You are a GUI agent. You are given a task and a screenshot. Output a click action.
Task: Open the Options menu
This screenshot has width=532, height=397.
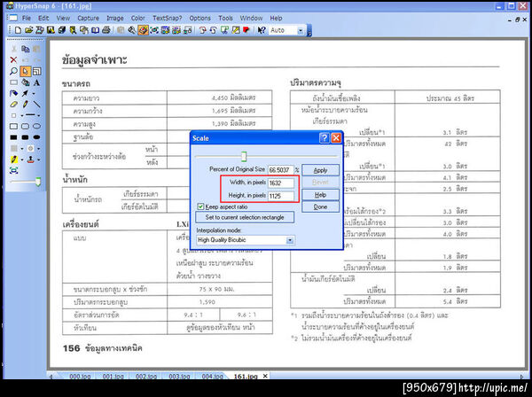pos(199,19)
